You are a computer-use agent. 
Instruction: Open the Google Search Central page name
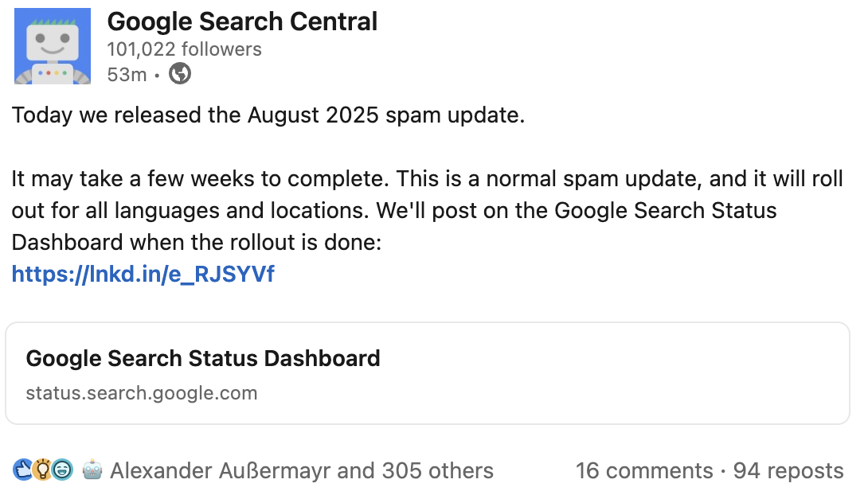243,21
